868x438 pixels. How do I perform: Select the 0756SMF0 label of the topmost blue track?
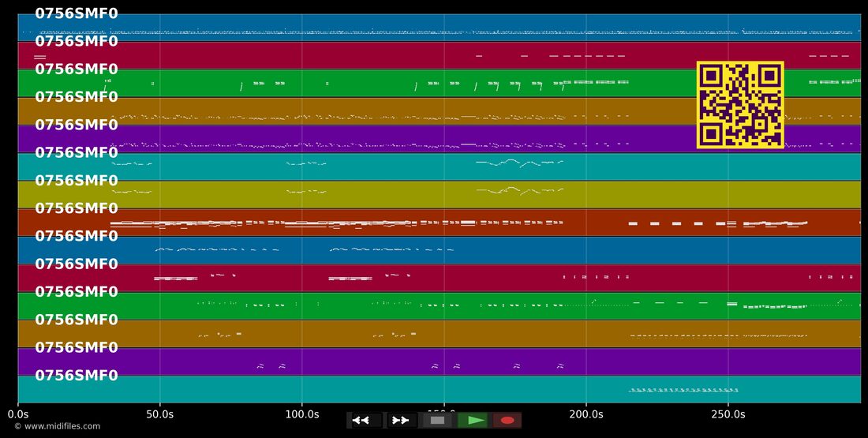[x=77, y=13]
